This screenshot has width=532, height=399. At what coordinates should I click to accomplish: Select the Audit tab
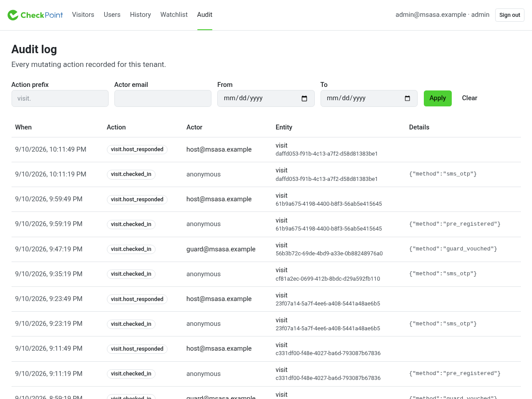(205, 15)
